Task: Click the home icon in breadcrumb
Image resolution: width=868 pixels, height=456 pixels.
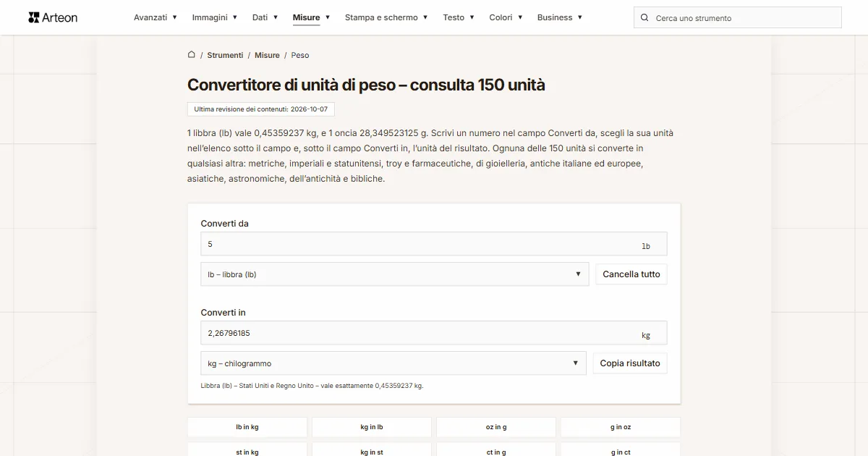Action: pos(192,54)
